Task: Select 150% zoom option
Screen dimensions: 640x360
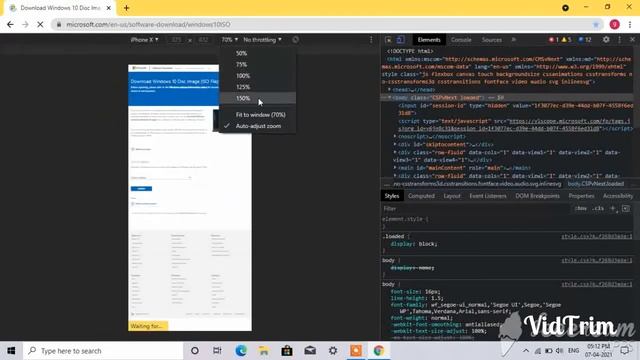Action: click(x=258, y=98)
